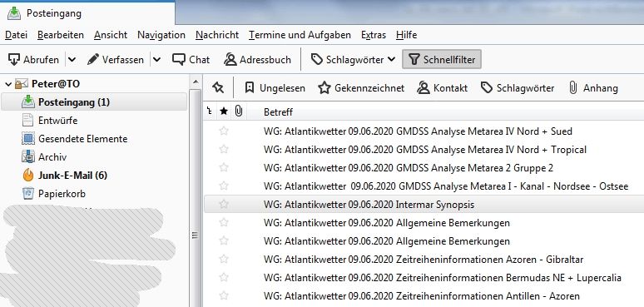
Task: Open the Bermudas NE + Lupercalia email
Action: (x=443, y=278)
